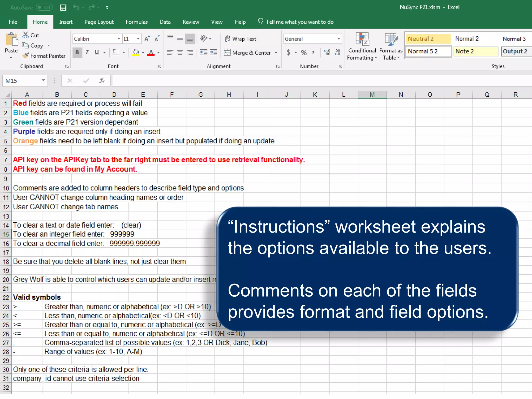Click the Insert Function fx icon
532x399 pixels.
point(102,81)
